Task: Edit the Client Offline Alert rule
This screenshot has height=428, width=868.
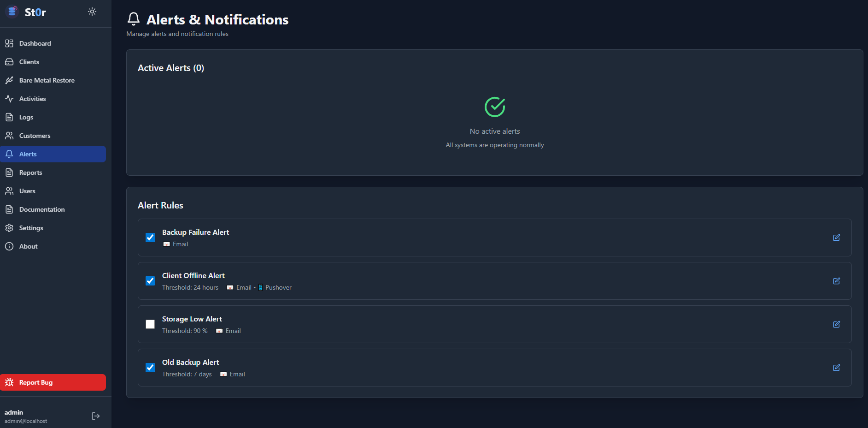Action: (x=836, y=281)
